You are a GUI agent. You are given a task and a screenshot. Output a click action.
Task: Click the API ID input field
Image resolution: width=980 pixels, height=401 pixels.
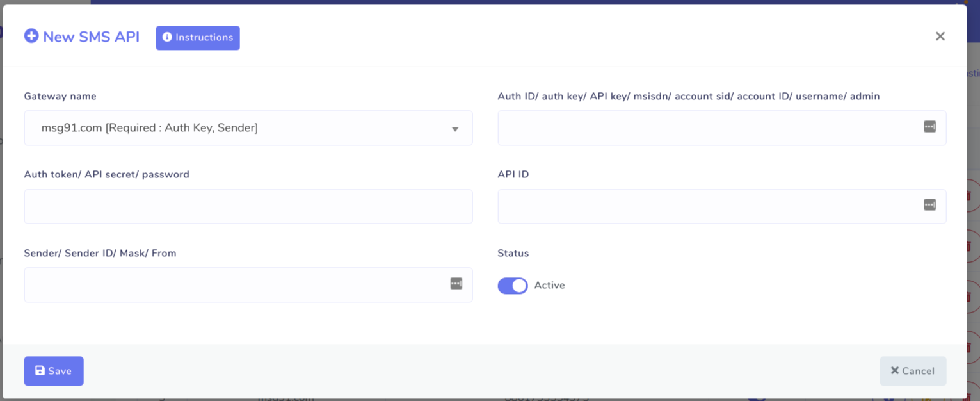[x=721, y=206]
